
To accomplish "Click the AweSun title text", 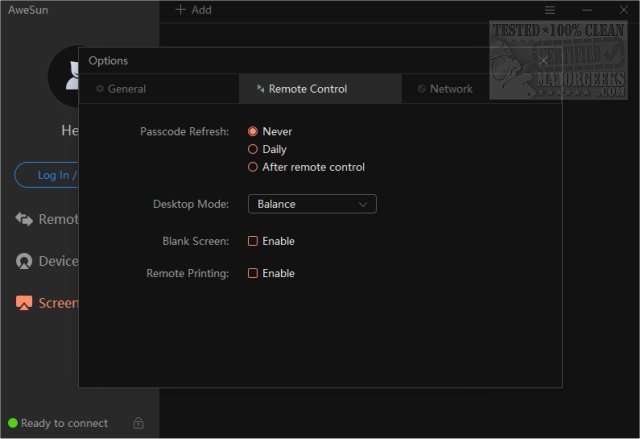I will pyautogui.click(x=28, y=10).
